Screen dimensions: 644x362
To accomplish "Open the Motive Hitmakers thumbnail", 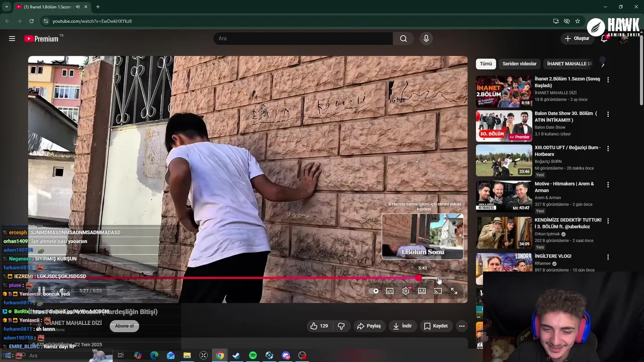I will pyautogui.click(x=504, y=197).
